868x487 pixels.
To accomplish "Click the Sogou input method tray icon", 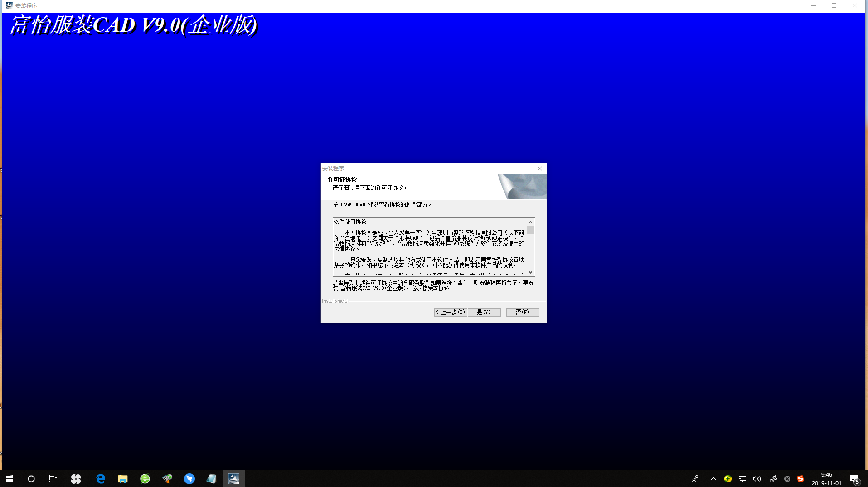I will pos(800,478).
